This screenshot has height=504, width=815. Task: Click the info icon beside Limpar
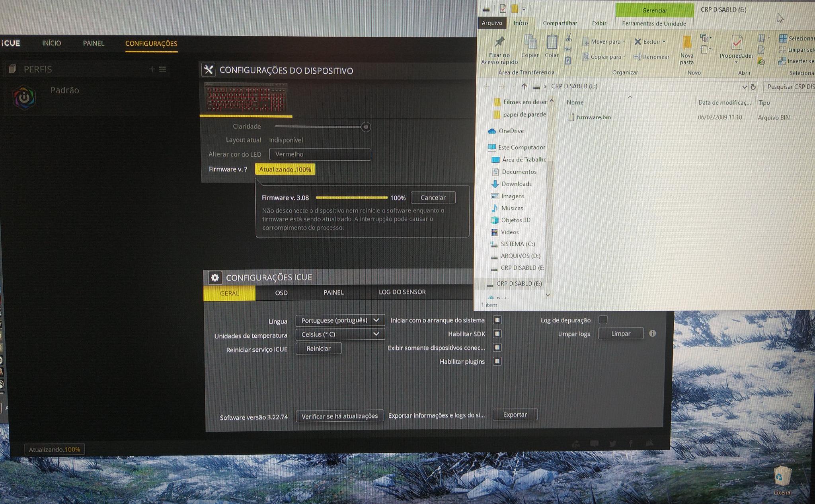[652, 333]
